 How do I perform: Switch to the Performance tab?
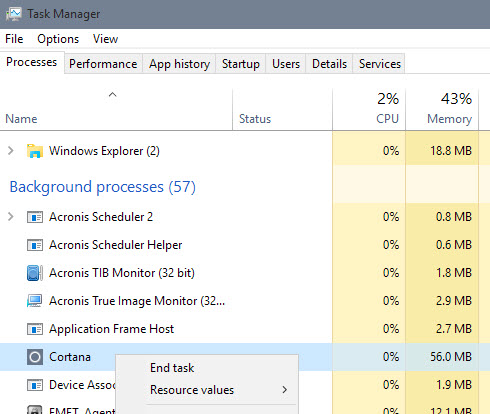pos(103,63)
